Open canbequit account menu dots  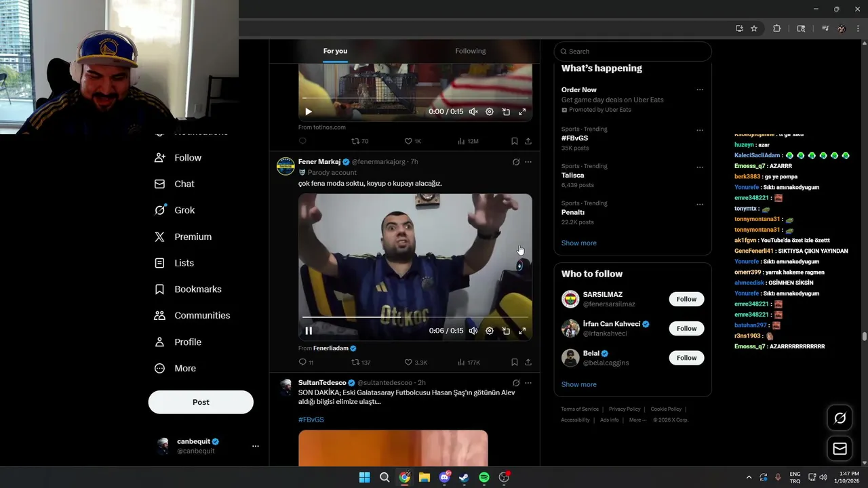[x=256, y=446]
